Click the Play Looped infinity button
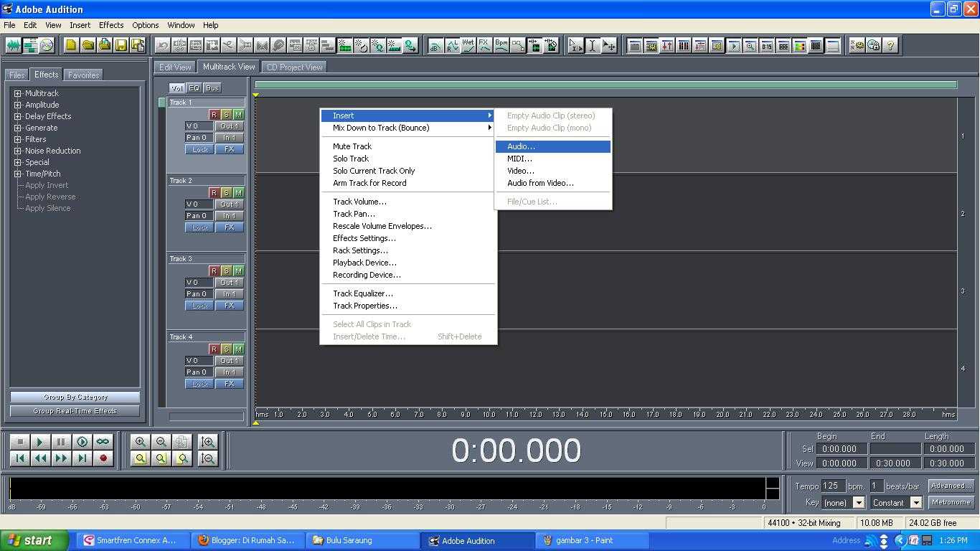The image size is (980, 551). pyautogui.click(x=103, y=442)
